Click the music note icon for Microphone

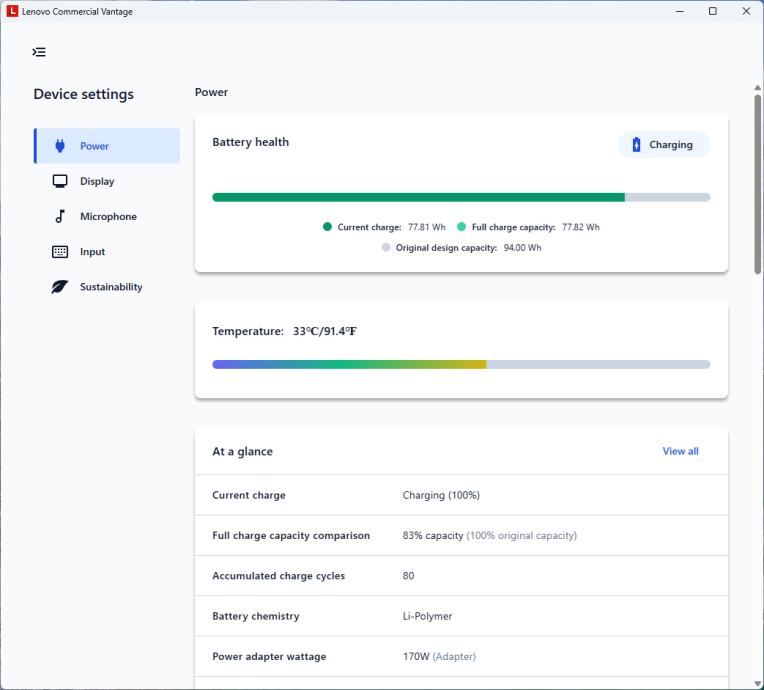[x=60, y=217]
